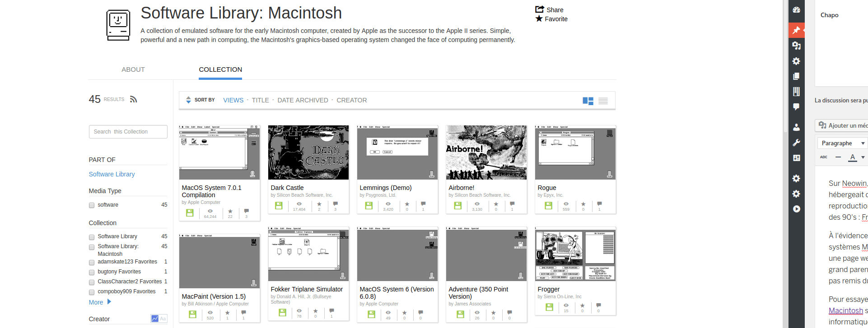Click the Share label text
The width and height of the screenshot is (868, 328).
click(555, 10)
